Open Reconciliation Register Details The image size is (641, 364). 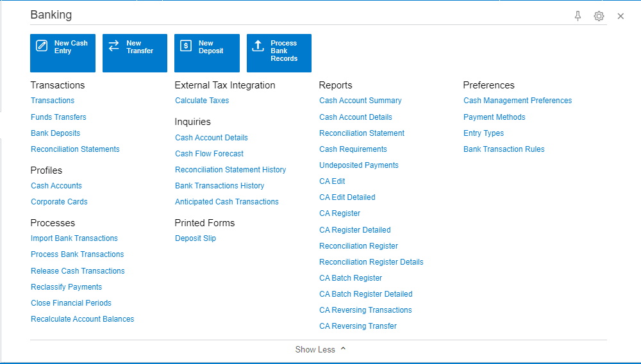pos(371,262)
